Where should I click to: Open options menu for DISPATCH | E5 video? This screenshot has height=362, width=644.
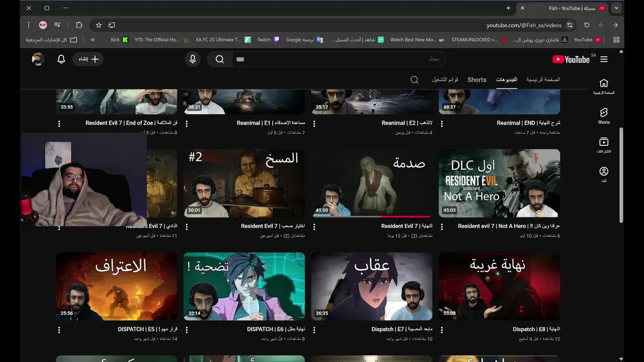(x=59, y=330)
